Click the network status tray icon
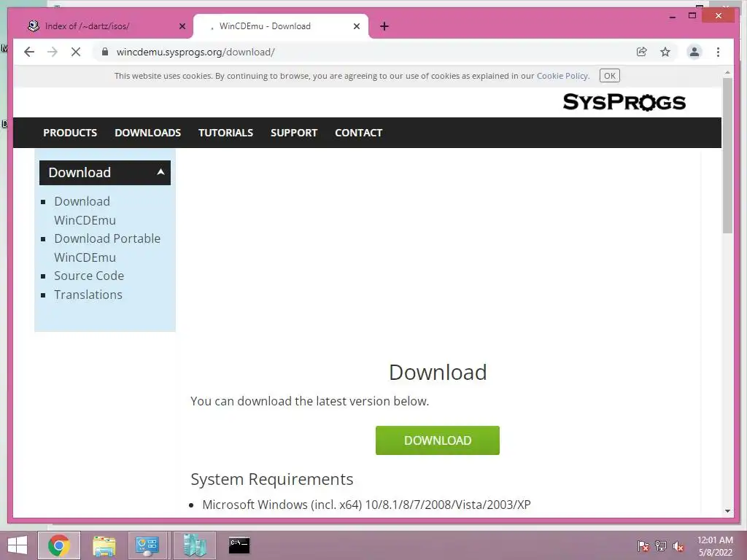 point(661,546)
